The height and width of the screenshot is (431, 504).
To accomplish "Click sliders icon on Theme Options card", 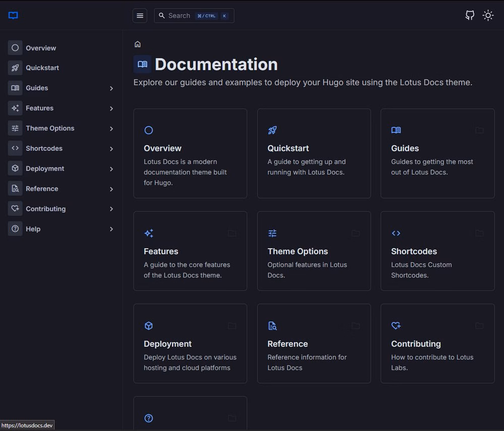I will coord(272,233).
